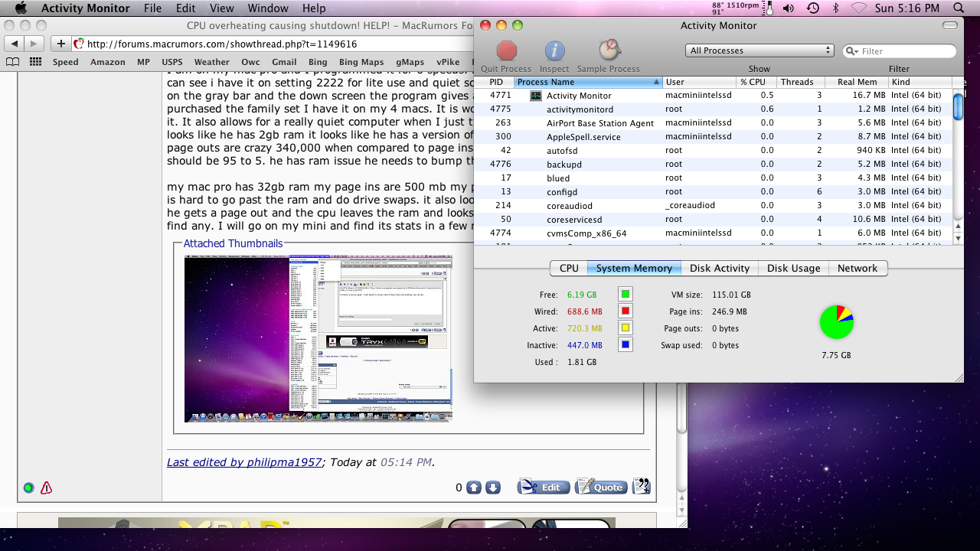The image size is (980, 551).
Task: Click the memory usage pie chart
Action: 836,322
